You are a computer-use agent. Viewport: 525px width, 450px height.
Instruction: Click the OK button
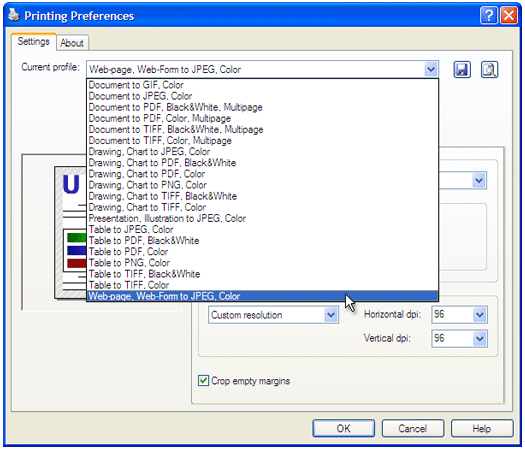point(344,428)
